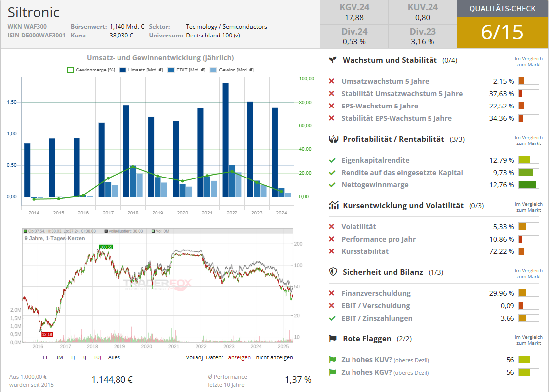Click the 9 Jahre, 1-Tages-Kerzen chart label

click(x=55, y=238)
